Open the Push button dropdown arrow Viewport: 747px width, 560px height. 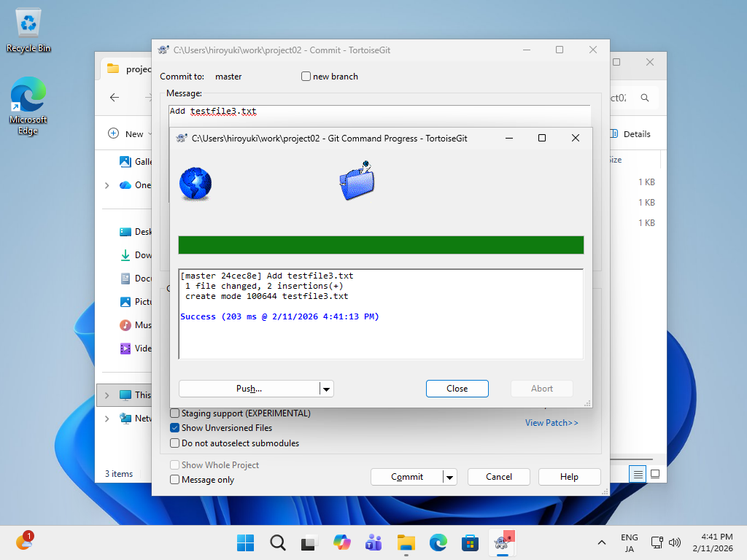pos(326,389)
